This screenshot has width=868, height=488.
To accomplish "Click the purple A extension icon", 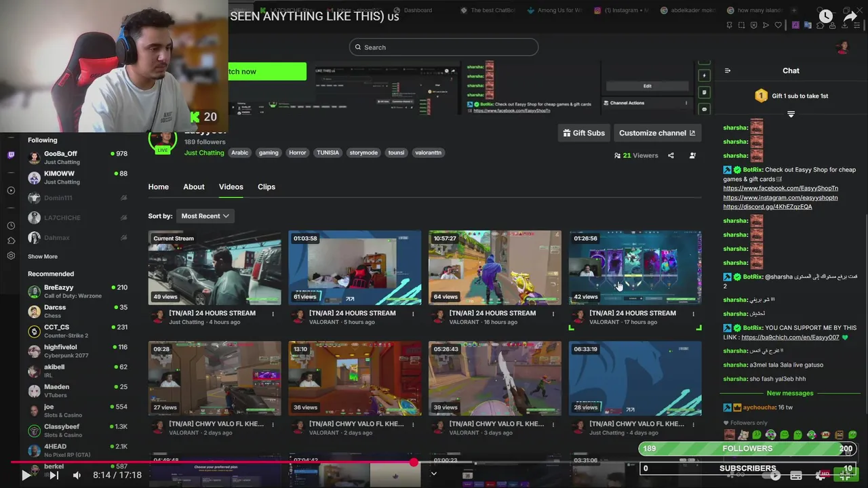I will coord(795,25).
